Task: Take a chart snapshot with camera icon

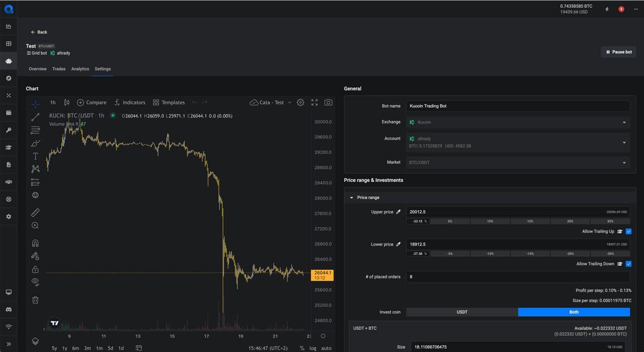Action: [x=328, y=102]
